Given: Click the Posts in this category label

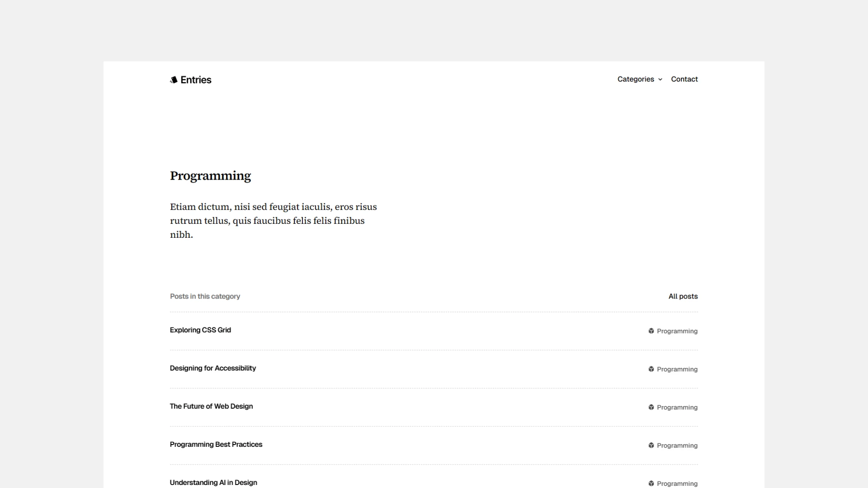Looking at the screenshot, I should pos(205,296).
